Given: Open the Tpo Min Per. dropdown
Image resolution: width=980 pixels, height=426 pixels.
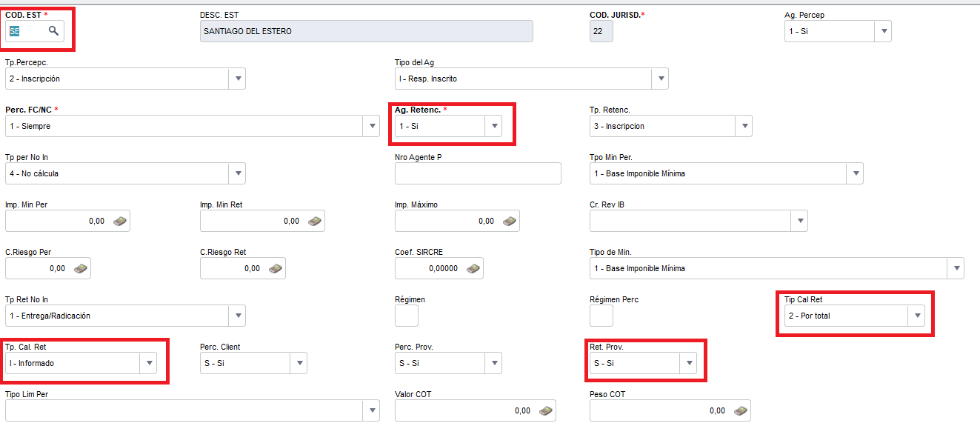Looking at the screenshot, I should [855, 173].
